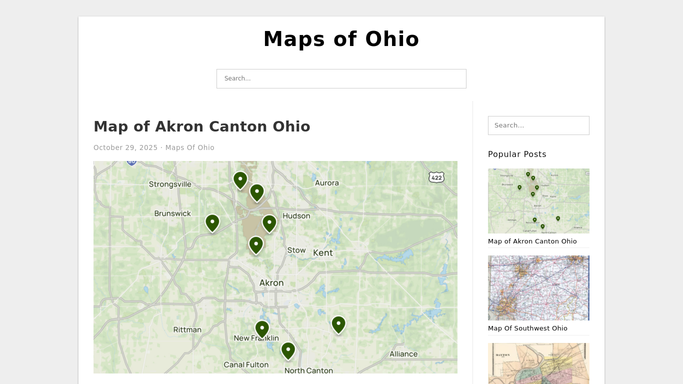Open the Maps of Ohio site title
The image size is (683, 384).
(341, 39)
